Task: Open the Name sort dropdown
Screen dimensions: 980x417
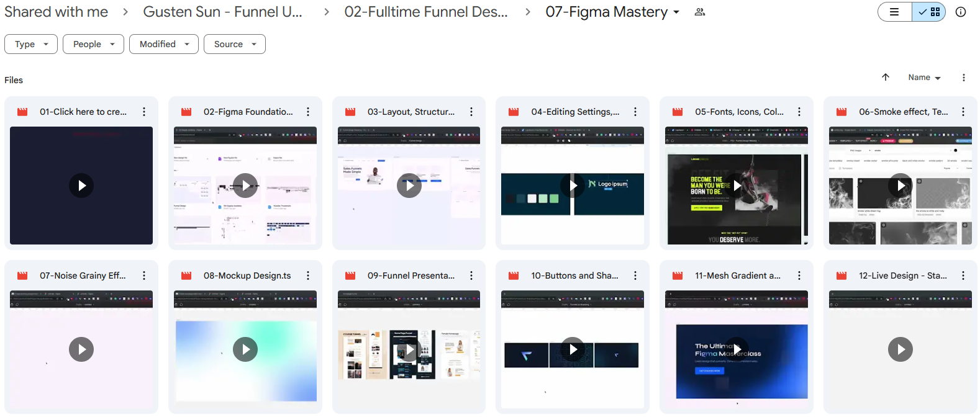Action: click(924, 78)
